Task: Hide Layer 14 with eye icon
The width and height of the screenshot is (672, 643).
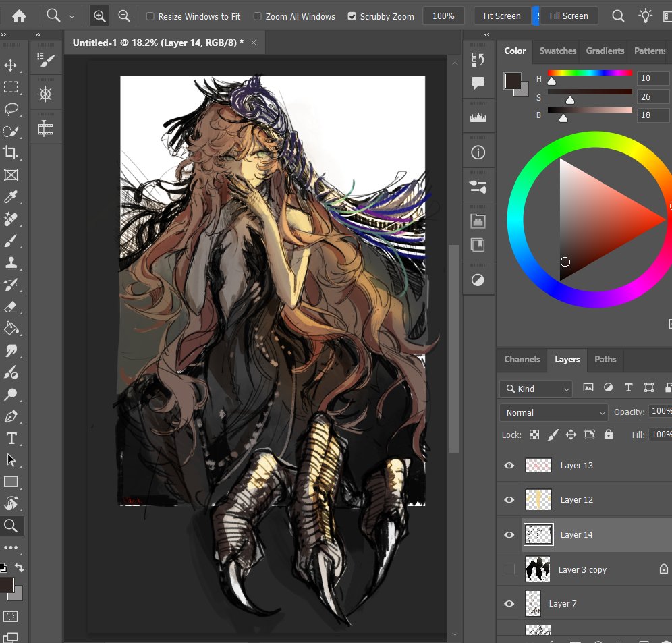Action: click(509, 534)
